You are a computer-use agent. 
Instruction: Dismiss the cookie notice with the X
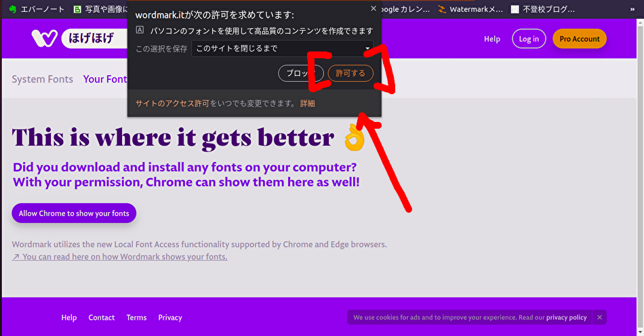coord(600,317)
